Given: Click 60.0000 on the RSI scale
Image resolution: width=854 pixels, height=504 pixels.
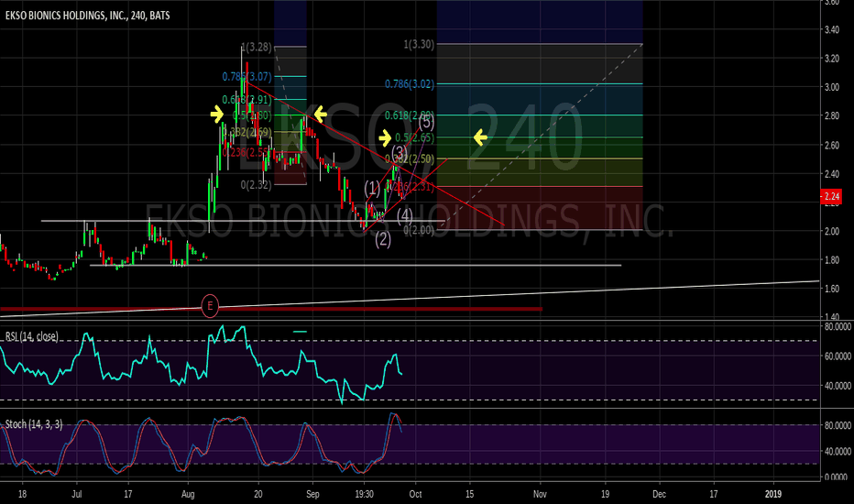Looking at the screenshot, I should (838, 356).
